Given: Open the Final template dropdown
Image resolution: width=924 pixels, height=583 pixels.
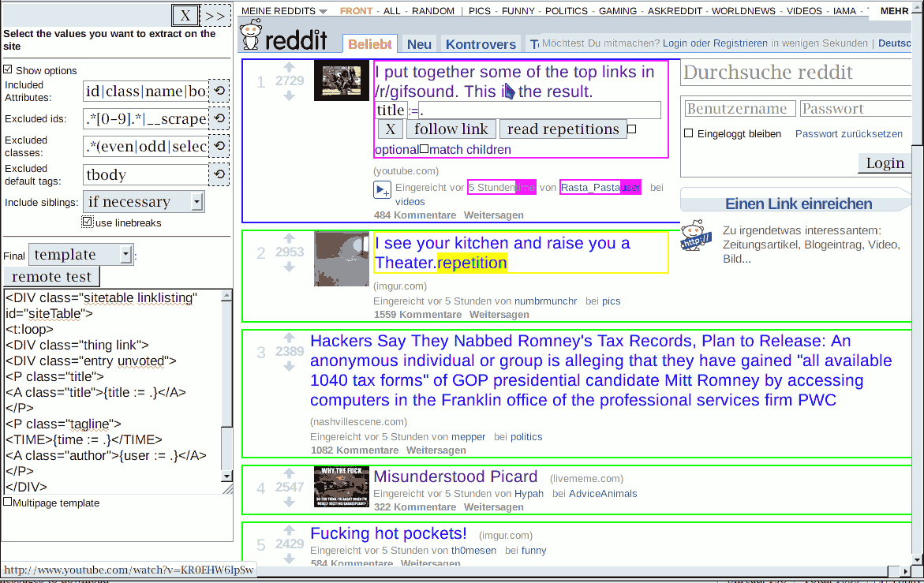Looking at the screenshot, I should [81, 254].
